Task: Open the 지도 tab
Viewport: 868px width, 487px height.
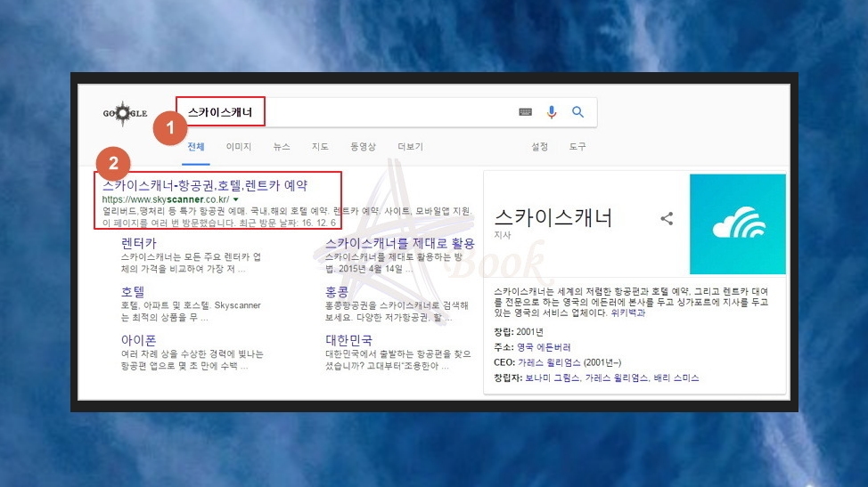Action: click(320, 147)
